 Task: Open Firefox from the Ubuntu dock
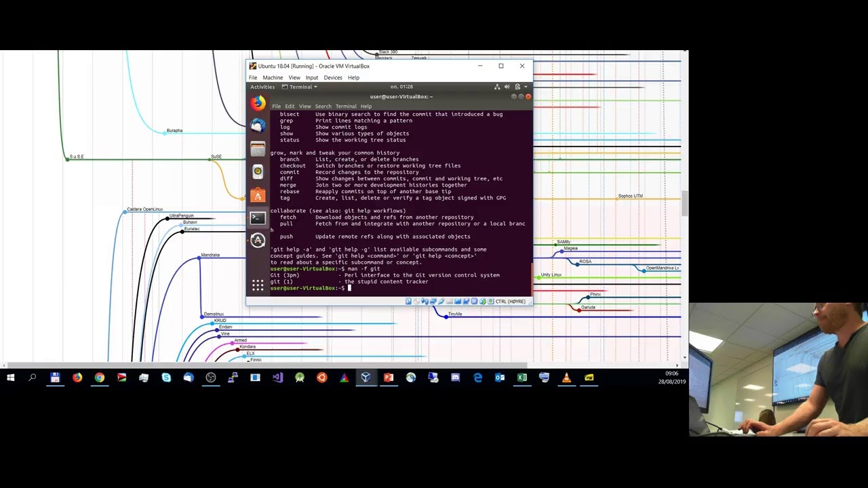click(258, 103)
